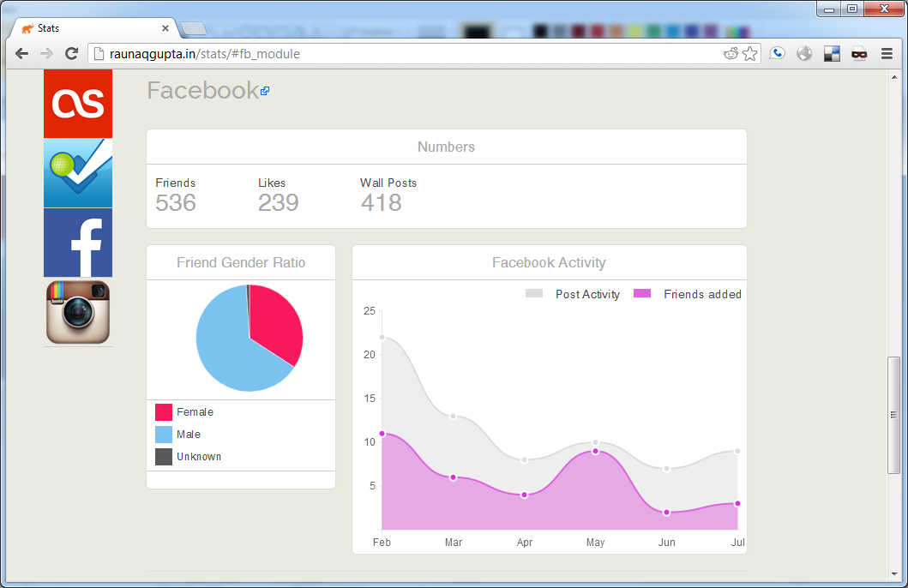Open the Facebook stats module icon
The height and width of the screenshot is (588, 908).
click(78, 243)
